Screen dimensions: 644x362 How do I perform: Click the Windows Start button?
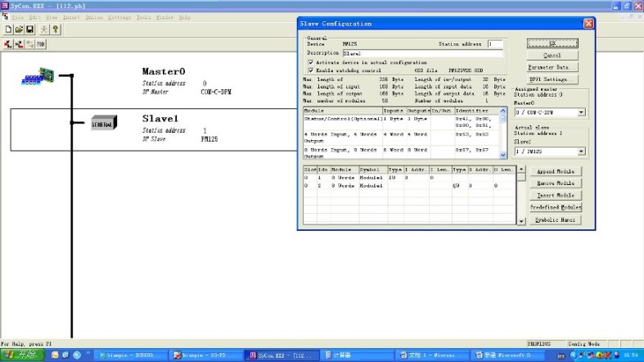(x=16, y=355)
